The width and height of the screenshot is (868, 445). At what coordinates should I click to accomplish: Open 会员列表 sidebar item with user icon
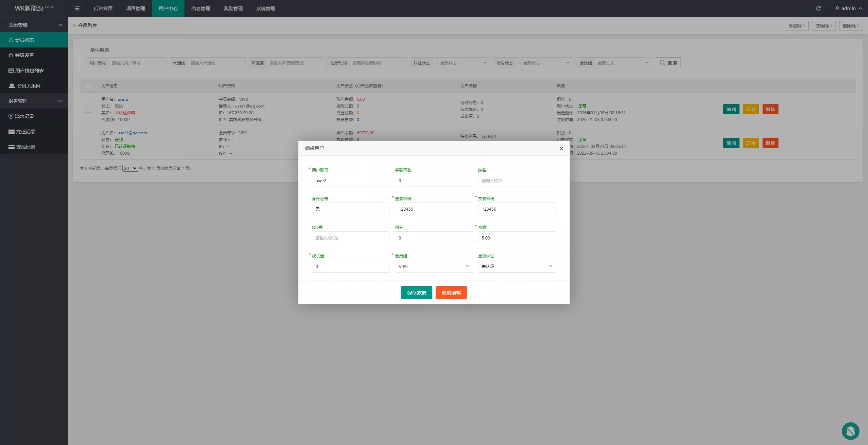tap(24, 40)
